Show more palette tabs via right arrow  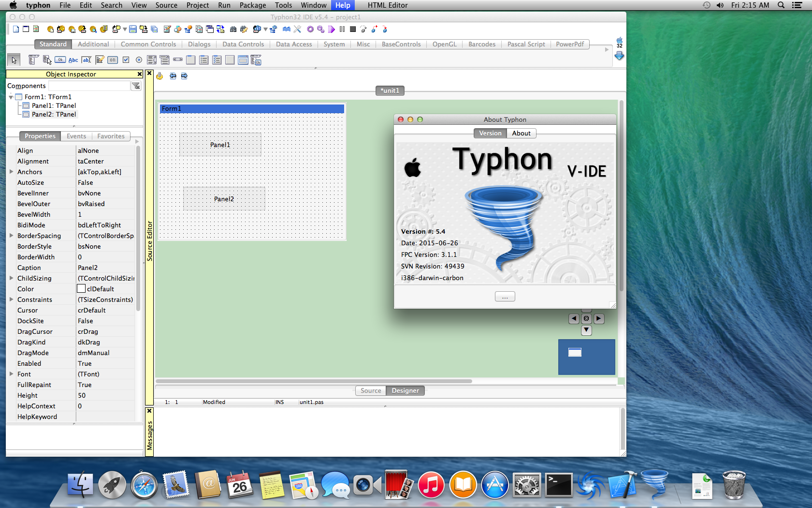(x=607, y=49)
